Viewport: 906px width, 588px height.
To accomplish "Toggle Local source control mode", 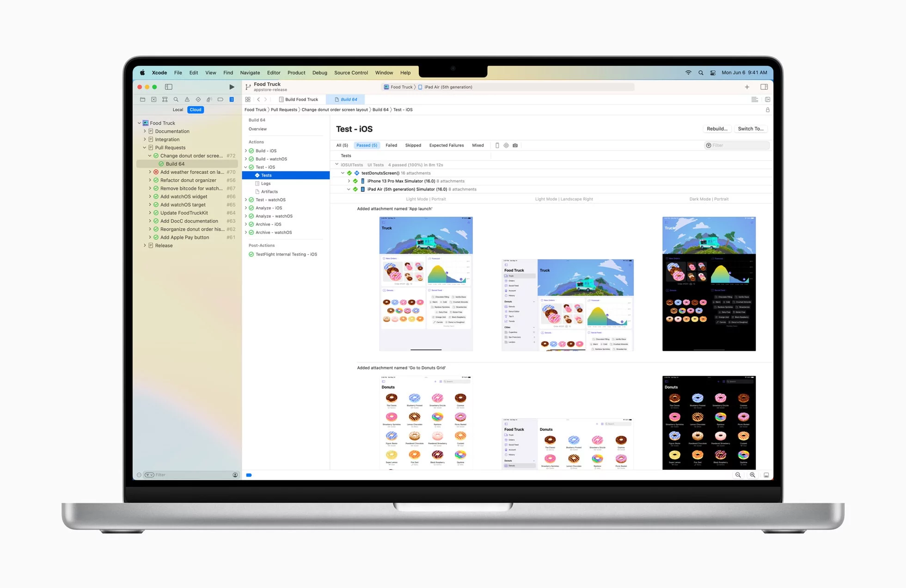I will [178, 109].
